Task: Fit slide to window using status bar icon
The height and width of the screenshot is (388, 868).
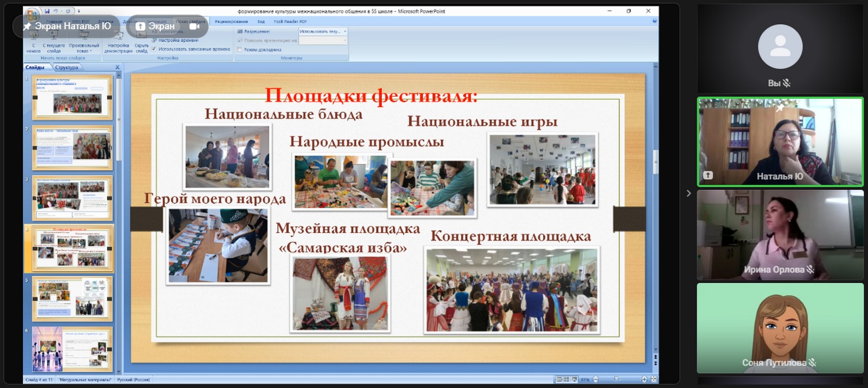Action: (x=654, y=379)
